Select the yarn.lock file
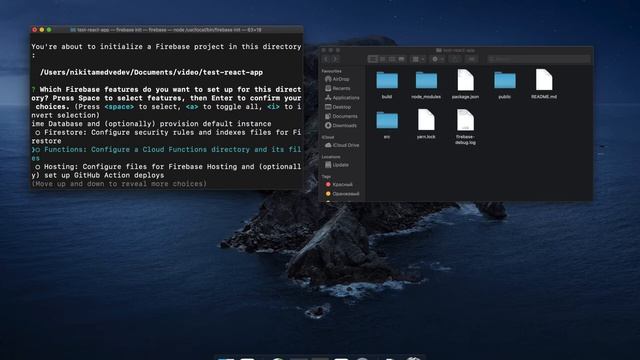This screenshot has width=640, height=360. tap(426, 124)
